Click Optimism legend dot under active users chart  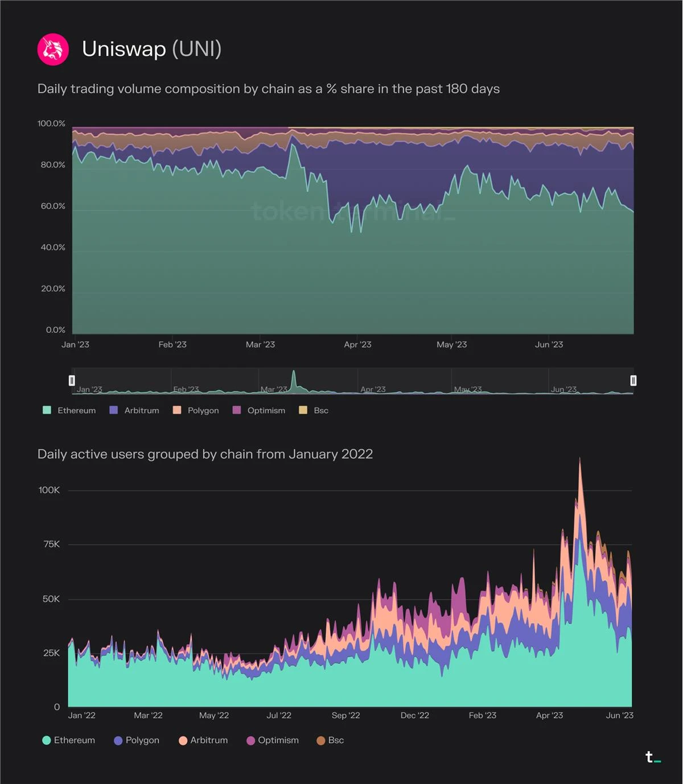(250, 740)
